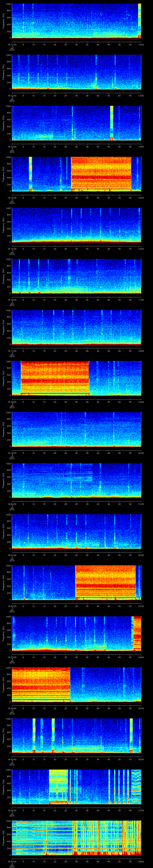The height and width of the screenshot is (868, 153).
Task: Click the 16:24:00 start time label
Action: coord(12,708)
